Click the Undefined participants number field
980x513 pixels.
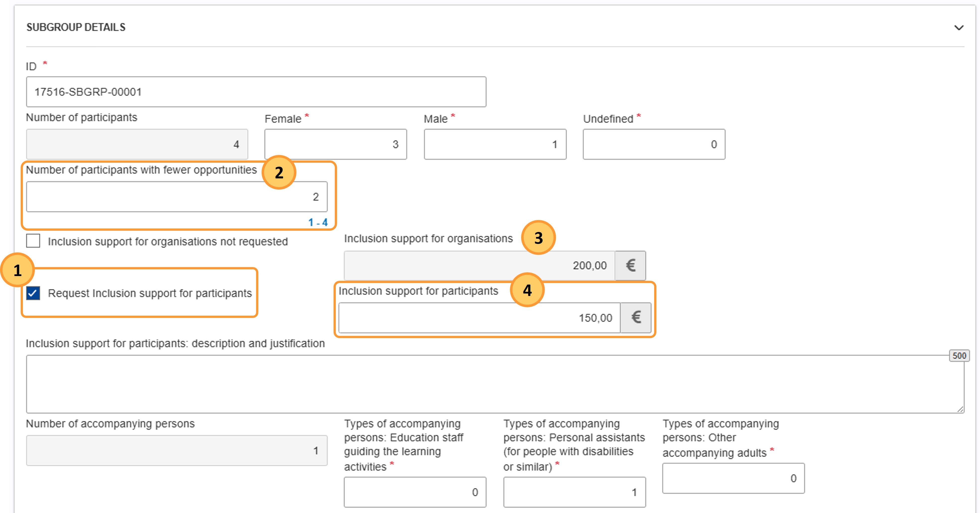click(x=654, y=144)
